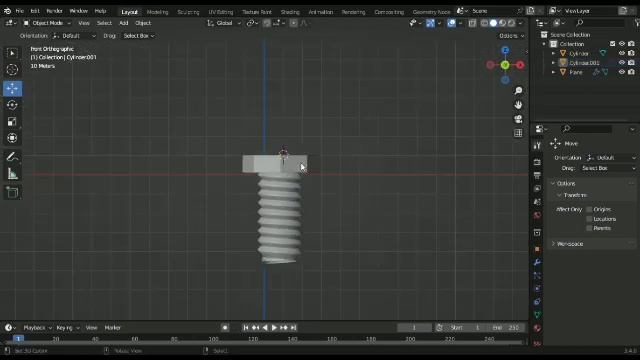Hide Cylinder.001 via eye icon
This screenshot has width=640, height=360.
click(622, 62)
